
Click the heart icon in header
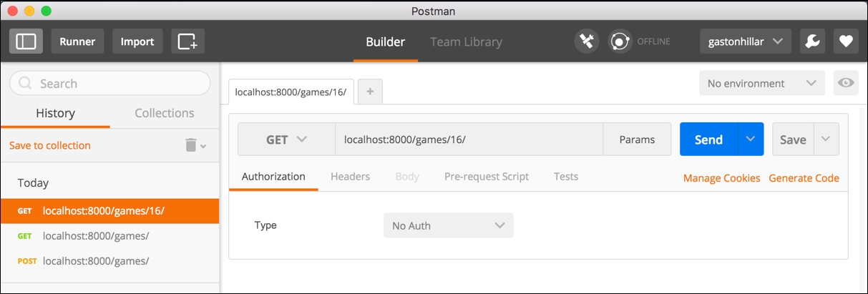[x=845, y=41]
